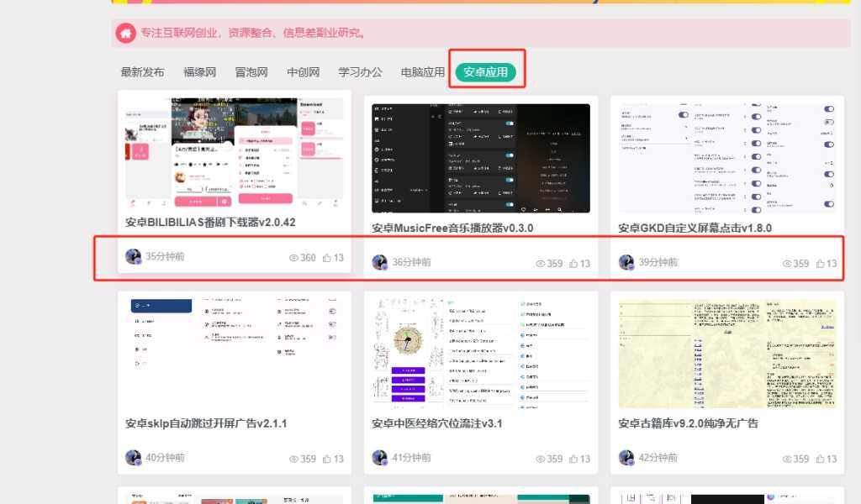
Task: Open the 安卓GKD自定义屏幕点击 thumbnail image
Action: 726,158
